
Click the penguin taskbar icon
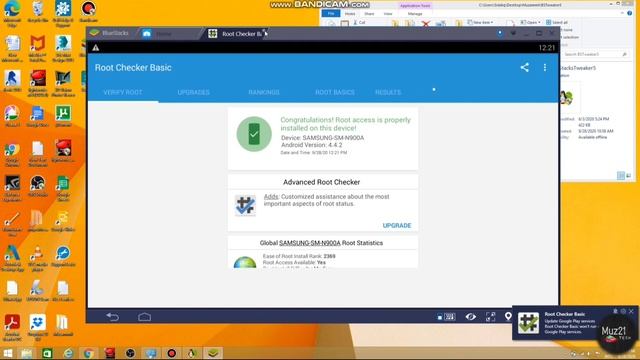pyautogui.click(x=192, y=353)
